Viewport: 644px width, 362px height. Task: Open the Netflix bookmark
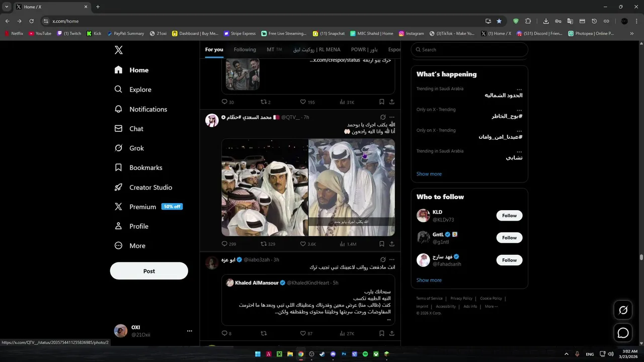tap(14, 34)
